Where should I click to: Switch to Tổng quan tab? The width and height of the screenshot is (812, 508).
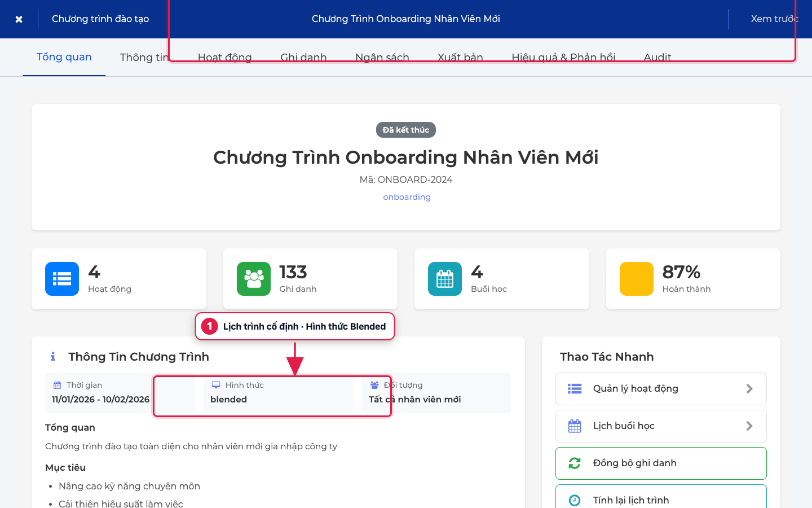(x=64, y=57)
